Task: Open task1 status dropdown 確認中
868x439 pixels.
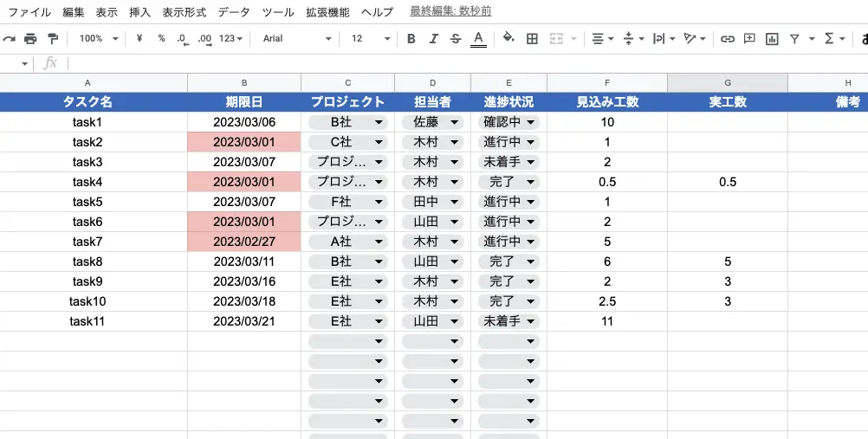Action: (x=508, y=122)
